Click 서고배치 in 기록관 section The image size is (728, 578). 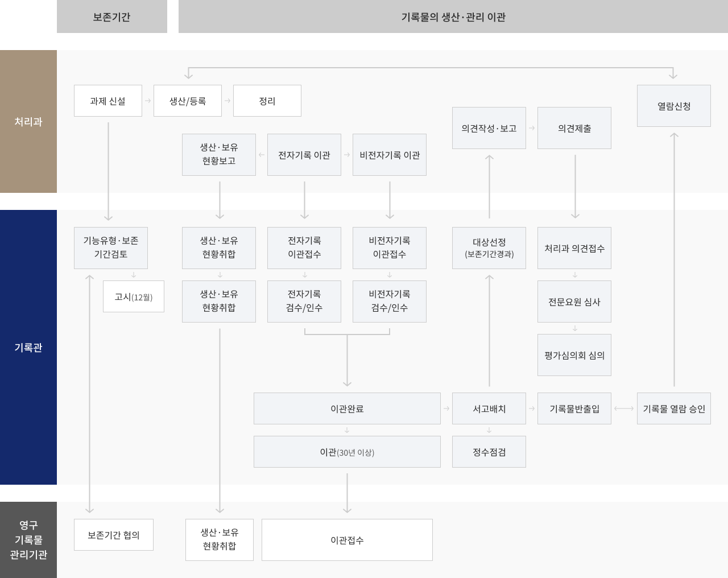489,408
